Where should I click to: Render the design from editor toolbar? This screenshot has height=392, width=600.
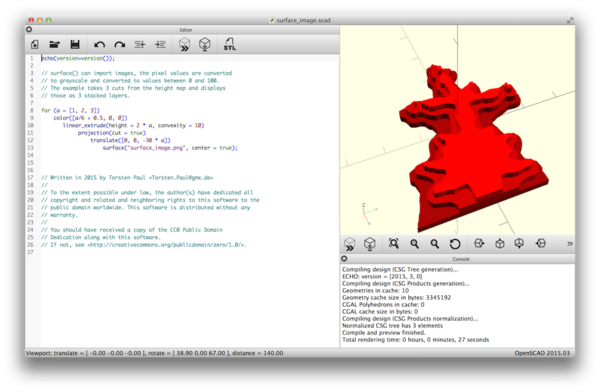pos(205,44)
